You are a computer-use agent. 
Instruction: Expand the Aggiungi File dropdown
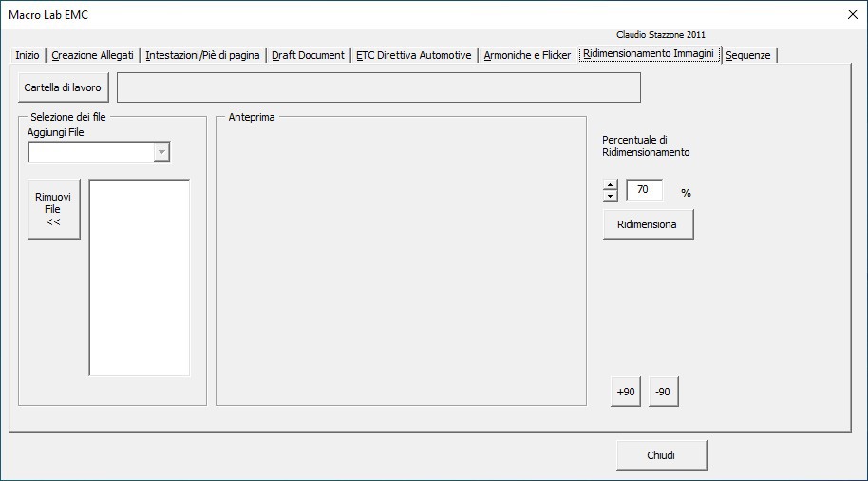[161, 152]
